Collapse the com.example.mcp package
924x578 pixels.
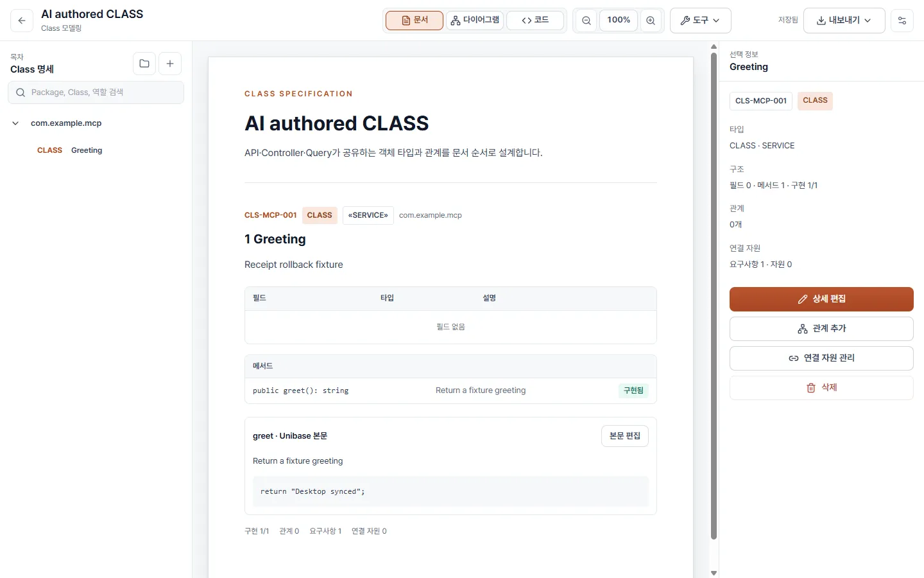pos(15,123)
